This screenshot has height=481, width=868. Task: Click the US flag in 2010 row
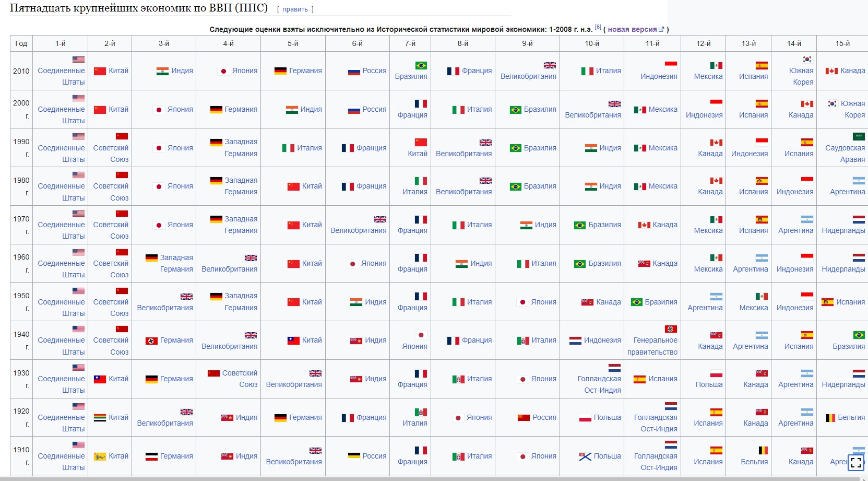coord(78,60)
